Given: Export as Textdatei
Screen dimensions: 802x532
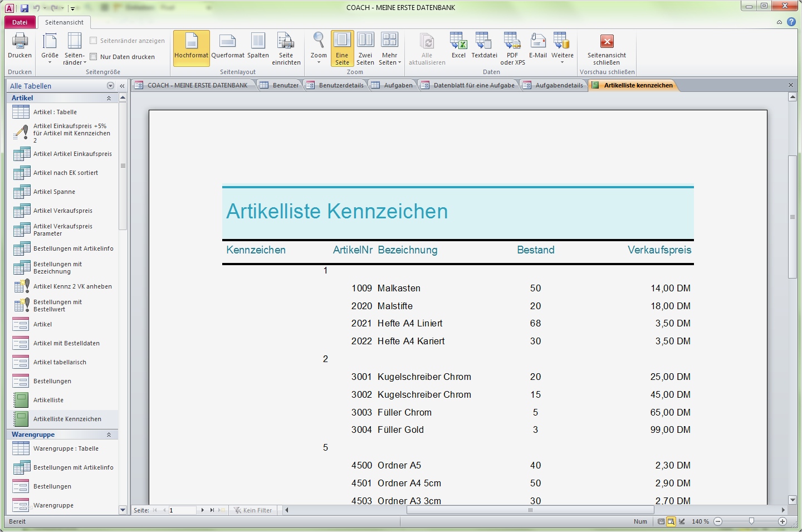Looking at the screenshot, I should click(483, 47).
